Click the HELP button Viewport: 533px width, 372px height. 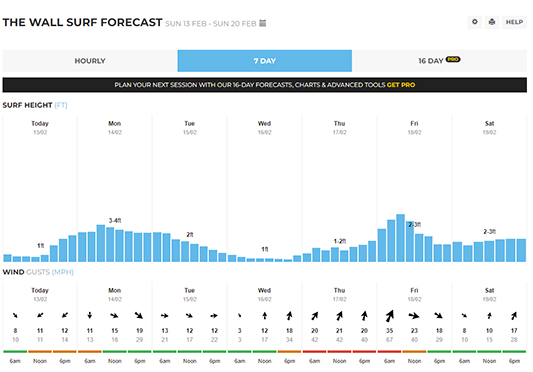coord(514,22)
